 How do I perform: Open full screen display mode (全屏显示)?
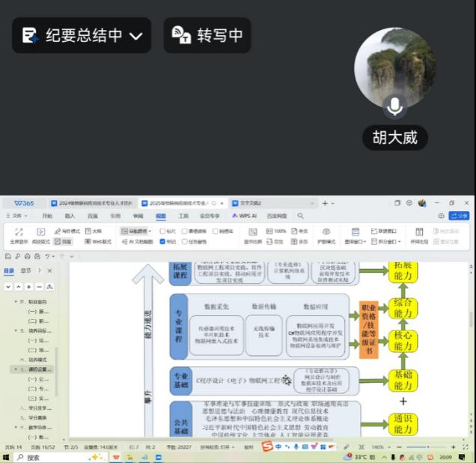19,236
